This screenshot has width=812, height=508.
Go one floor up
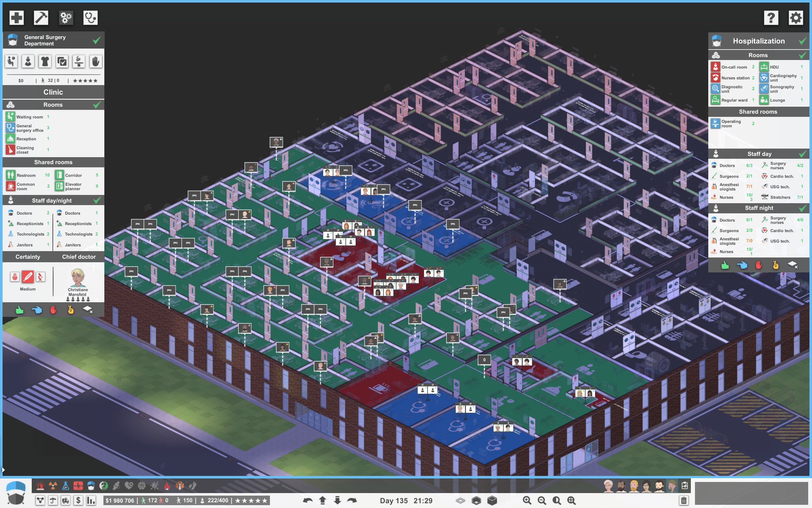(323, 500)
